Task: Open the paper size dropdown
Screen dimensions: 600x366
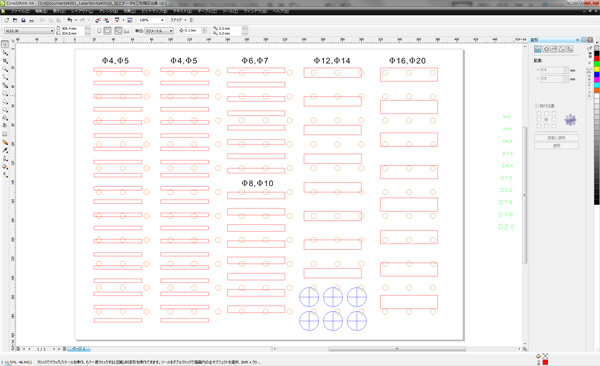Action: tap(29, 31)
